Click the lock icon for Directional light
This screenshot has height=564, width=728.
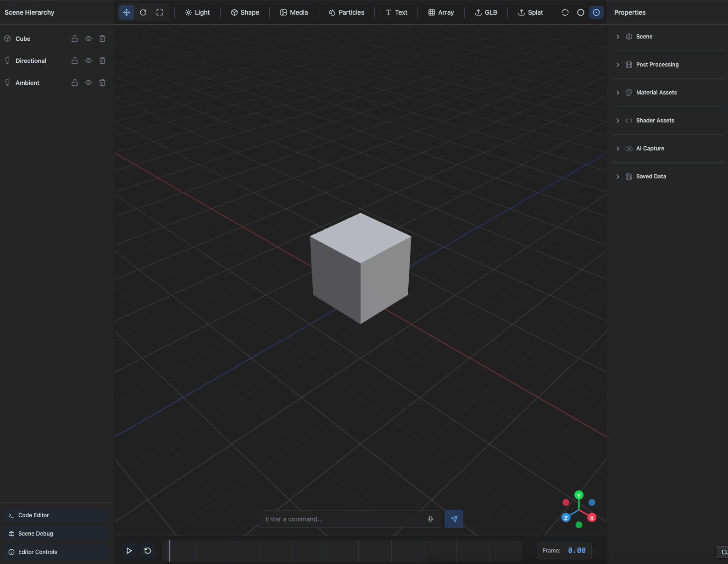pos(75,61)
